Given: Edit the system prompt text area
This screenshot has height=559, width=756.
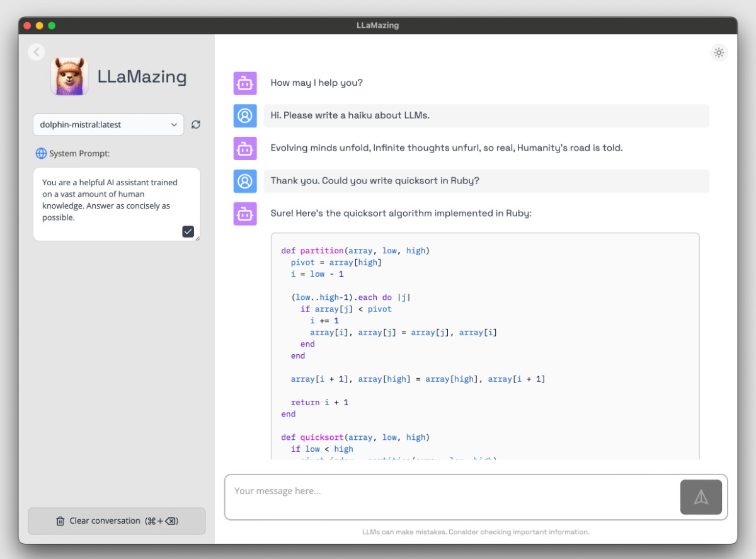Looking at the screenshot, I should click(x=117, y=204).
